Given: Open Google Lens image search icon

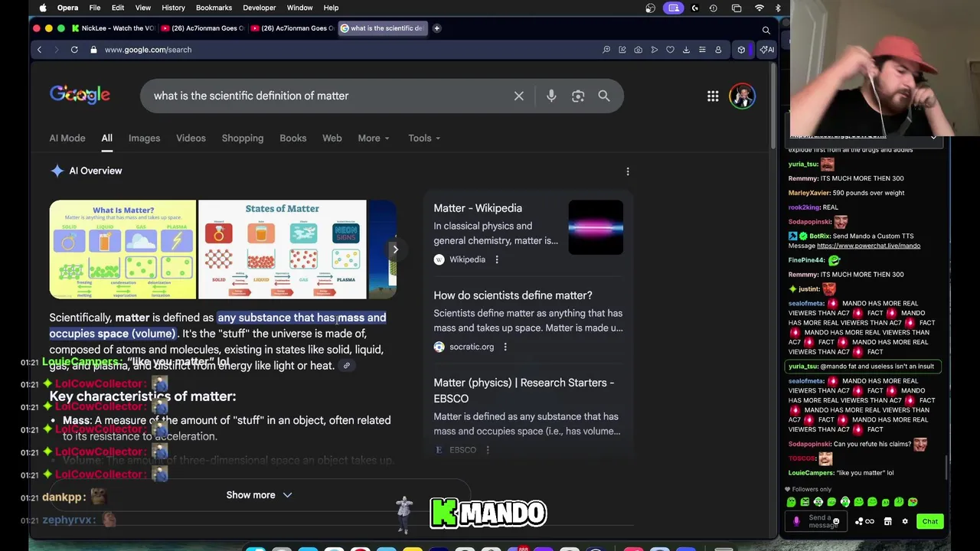Looking at the screenshot, I should (x=578, y=96).
